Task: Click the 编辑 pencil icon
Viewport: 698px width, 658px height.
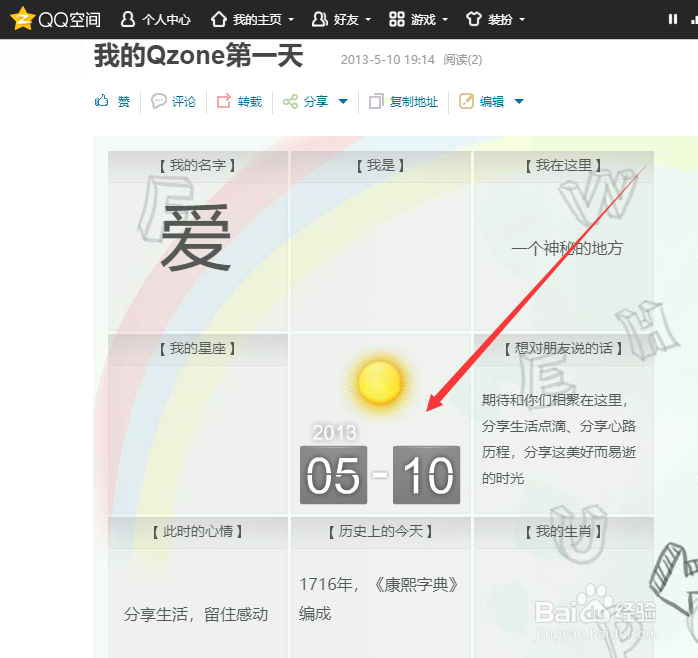Action: [466, 101]
